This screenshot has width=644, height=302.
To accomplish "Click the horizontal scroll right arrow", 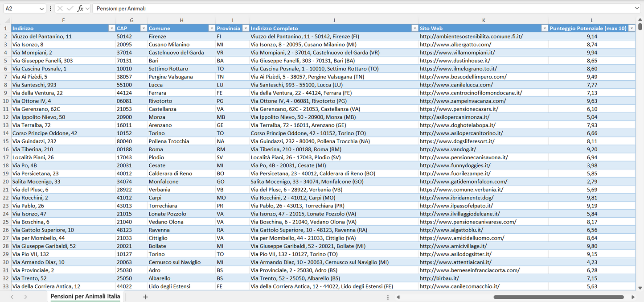I will (633, 297).
